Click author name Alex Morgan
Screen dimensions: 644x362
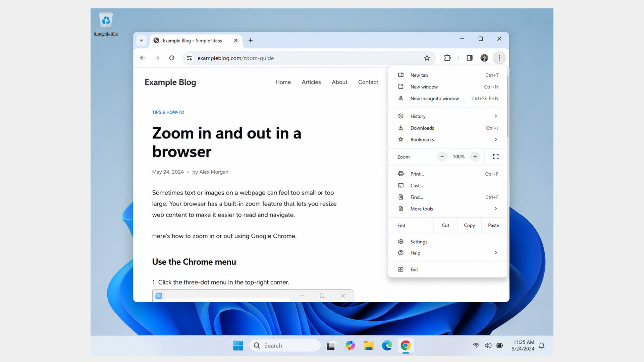click(214, 172)
